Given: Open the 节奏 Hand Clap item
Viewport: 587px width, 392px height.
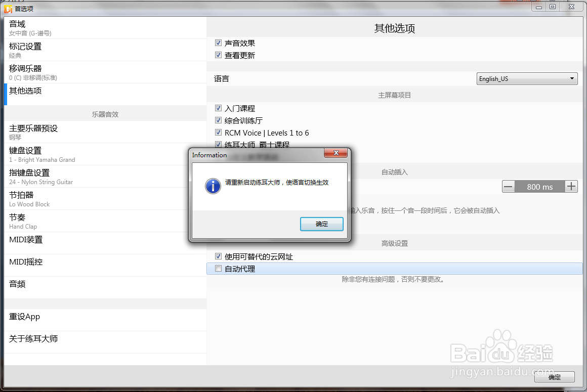Looking at the screenshot, I should [106, 221].
